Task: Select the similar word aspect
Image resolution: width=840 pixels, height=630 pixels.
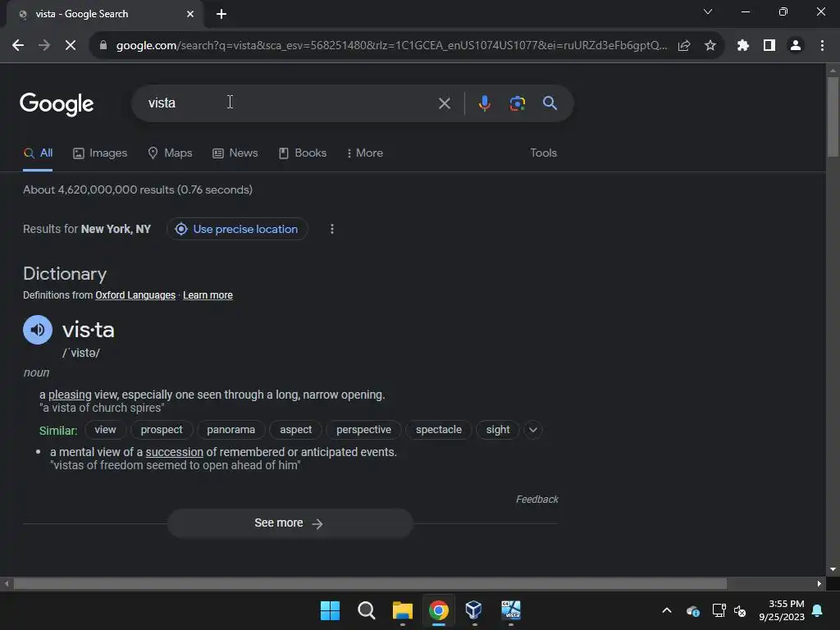Action: tap(295, 430)
